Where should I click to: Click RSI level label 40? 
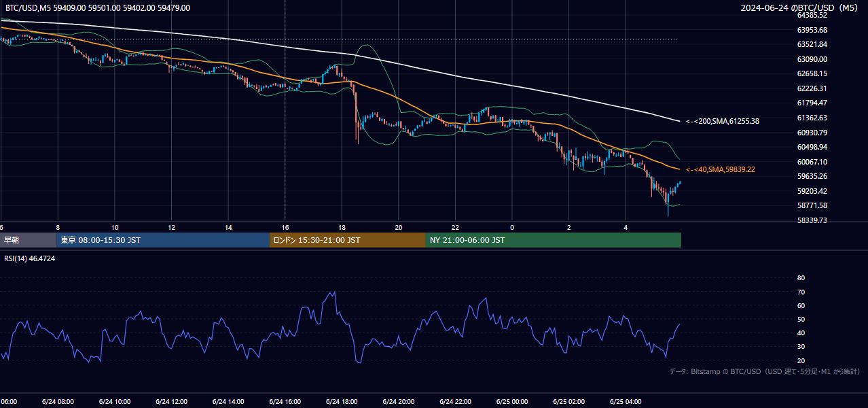pyautogui.click(x=801, y=333)
